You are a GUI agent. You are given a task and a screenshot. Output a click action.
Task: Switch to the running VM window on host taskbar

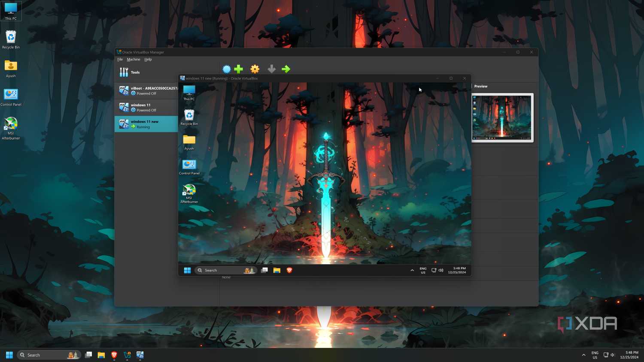pyautogui.click(x=140, y=355)
